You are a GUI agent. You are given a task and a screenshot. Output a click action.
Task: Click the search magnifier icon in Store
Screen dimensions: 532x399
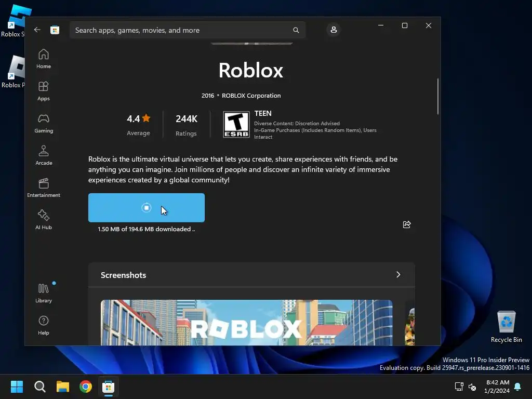(296, 30)
